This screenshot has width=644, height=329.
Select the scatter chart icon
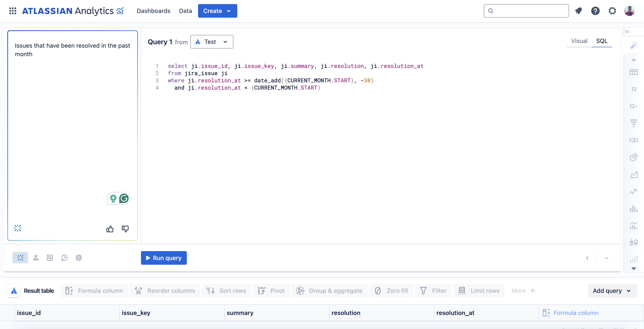tap(634, 260)
